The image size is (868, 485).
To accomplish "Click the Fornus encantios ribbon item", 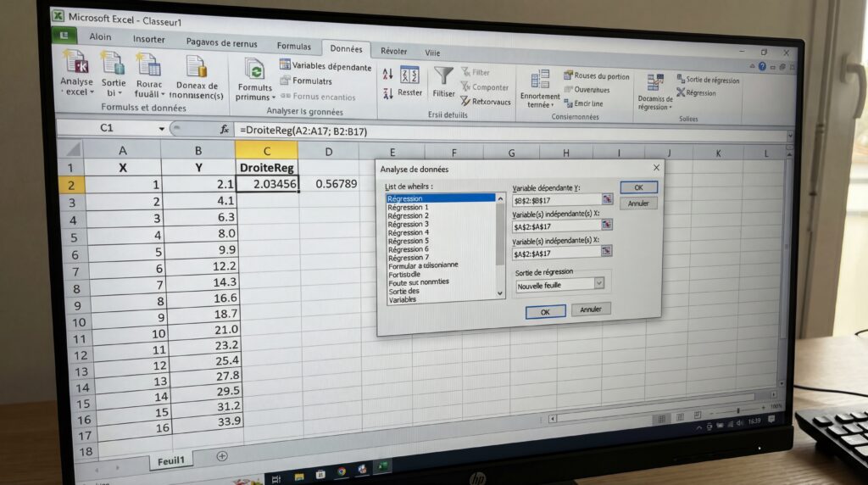I will [x=319, y=97].
